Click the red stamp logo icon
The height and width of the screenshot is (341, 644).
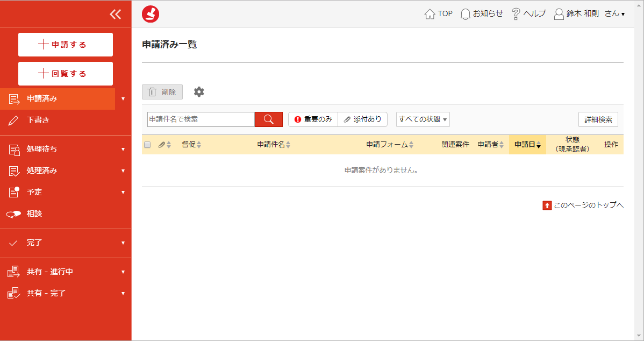151,15
